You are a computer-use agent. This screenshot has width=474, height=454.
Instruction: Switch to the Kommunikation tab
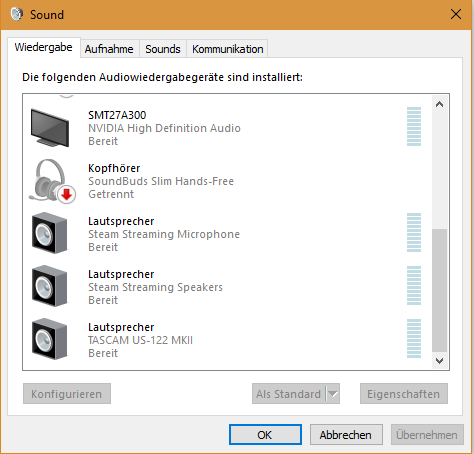[x=228, y=49]
